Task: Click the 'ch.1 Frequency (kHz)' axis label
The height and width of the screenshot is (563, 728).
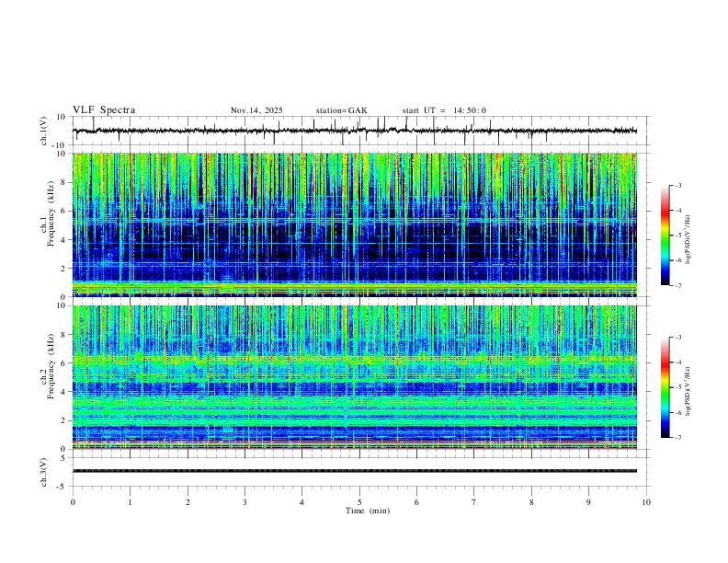Action: pos(48,213)
